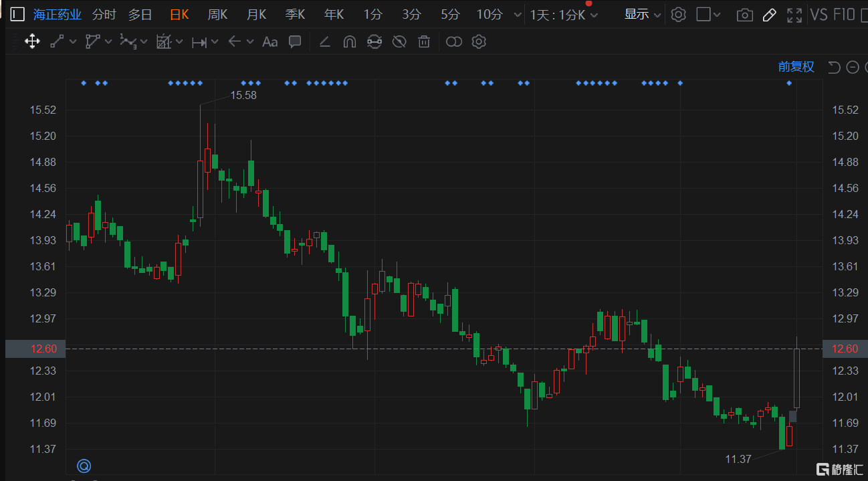
Task: Click the 前复权 adjustment link
Action: tap(796, 67)
